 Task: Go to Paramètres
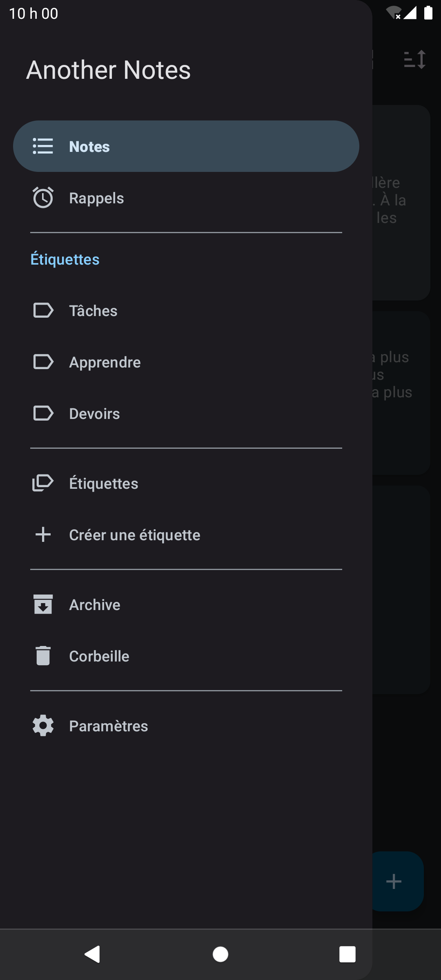click(x=108, y=726)
